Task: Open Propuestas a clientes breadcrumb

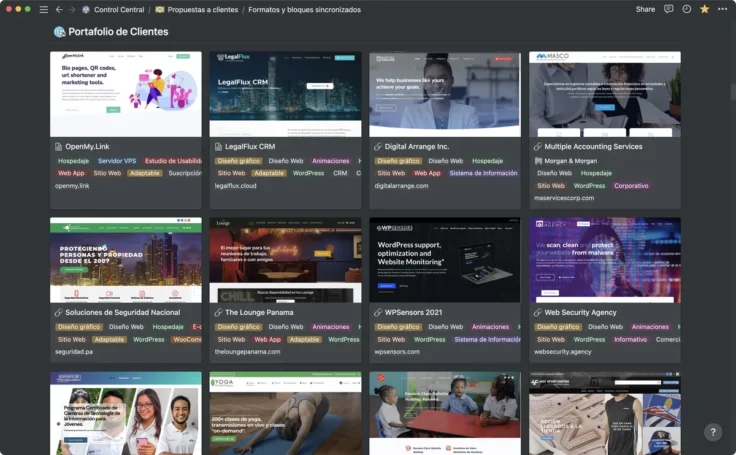Action: coord(203,9)
